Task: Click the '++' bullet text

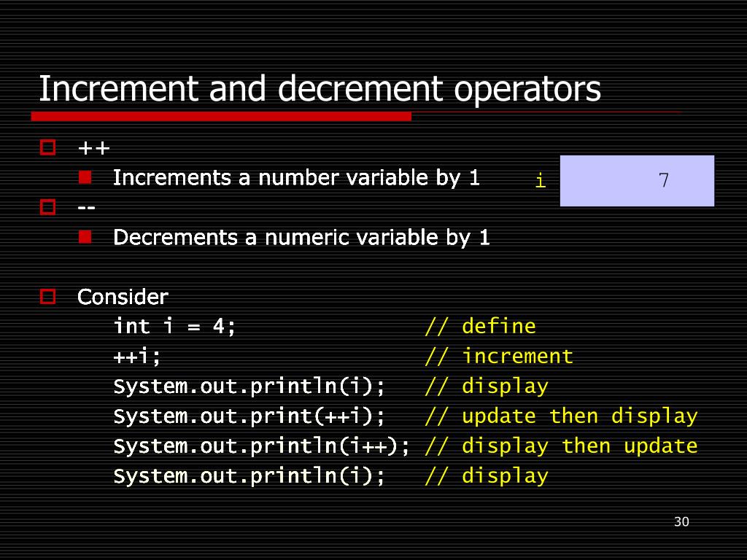Action: 94,148
